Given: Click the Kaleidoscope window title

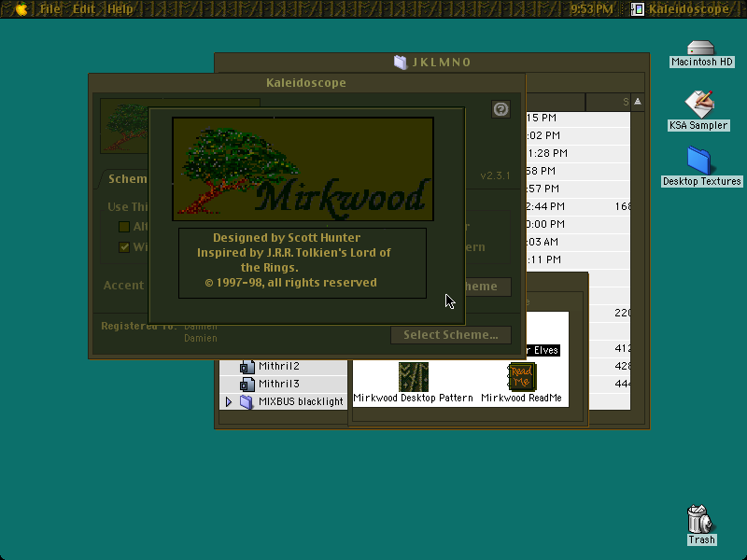Looking at the screenshot, I should pos(306,82).
